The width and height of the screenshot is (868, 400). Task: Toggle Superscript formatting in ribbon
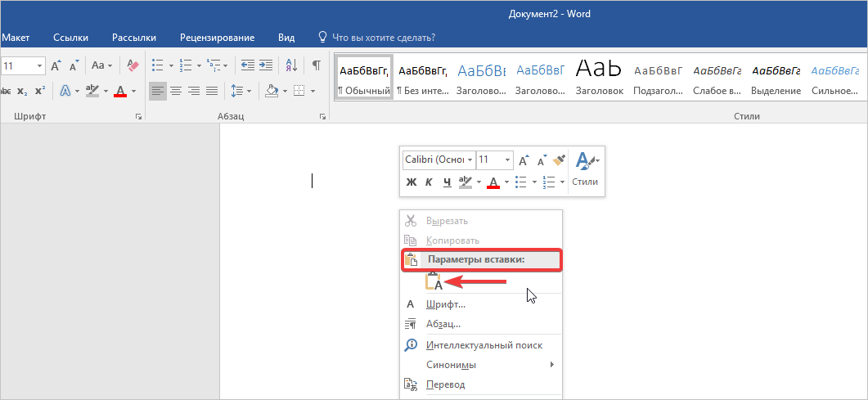[x=39, y=91]
